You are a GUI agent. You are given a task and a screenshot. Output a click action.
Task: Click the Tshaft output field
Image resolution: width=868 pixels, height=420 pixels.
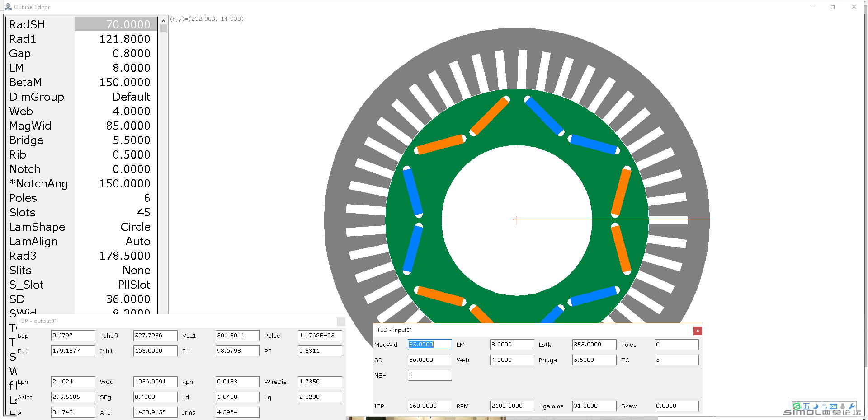click(x=155, y=336)
